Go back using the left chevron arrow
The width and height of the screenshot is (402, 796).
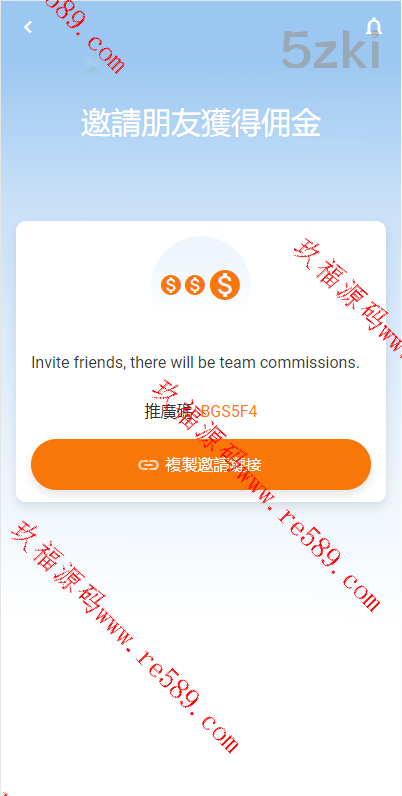point(28,27)
